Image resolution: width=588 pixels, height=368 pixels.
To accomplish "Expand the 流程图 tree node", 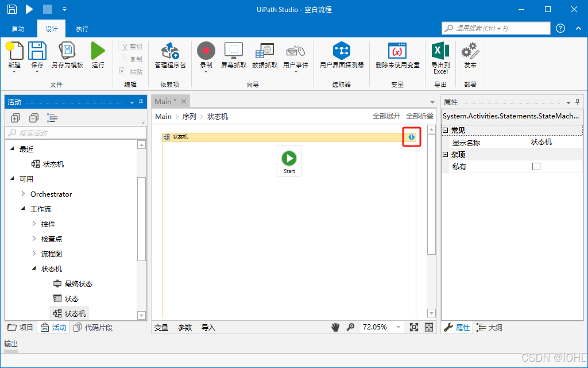I will [x=34, y=254].
